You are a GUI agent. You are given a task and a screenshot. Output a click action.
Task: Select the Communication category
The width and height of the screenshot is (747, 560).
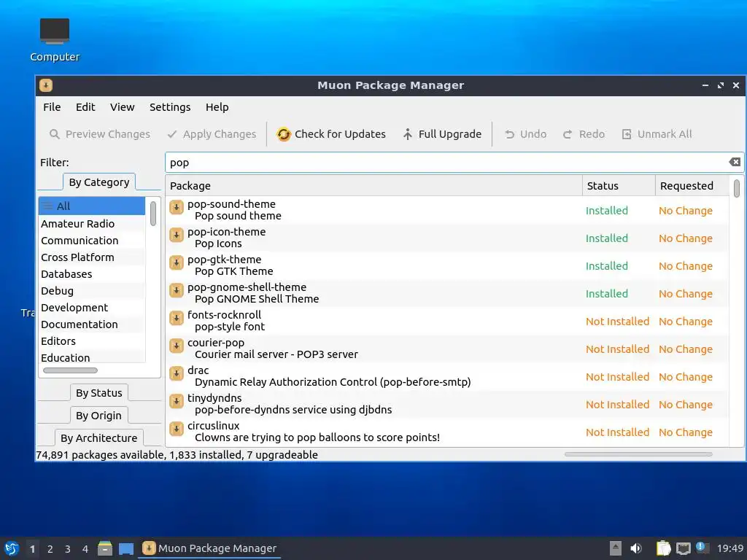(92, 241)
